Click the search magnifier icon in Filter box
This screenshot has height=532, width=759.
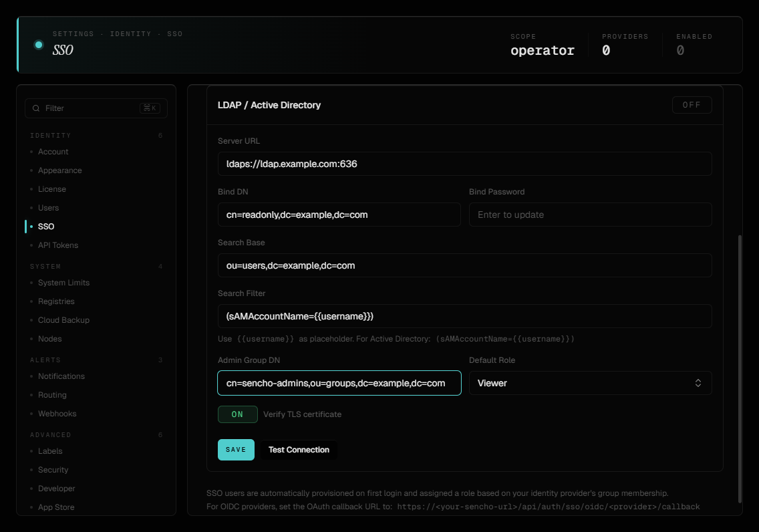[x=36, y=108]
